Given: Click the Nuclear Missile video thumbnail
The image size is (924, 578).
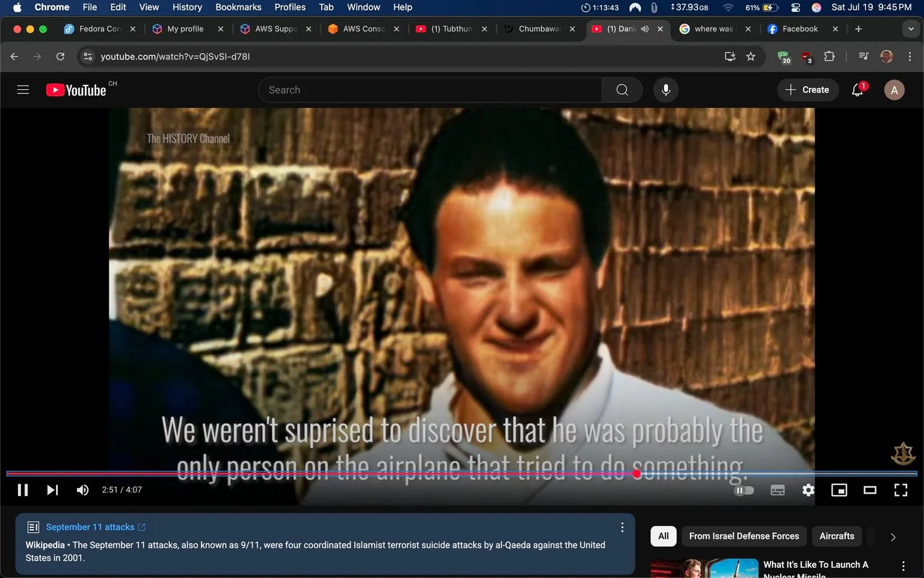Looking at the screenshot, I should pyautogui.click(x=704, y=568).
